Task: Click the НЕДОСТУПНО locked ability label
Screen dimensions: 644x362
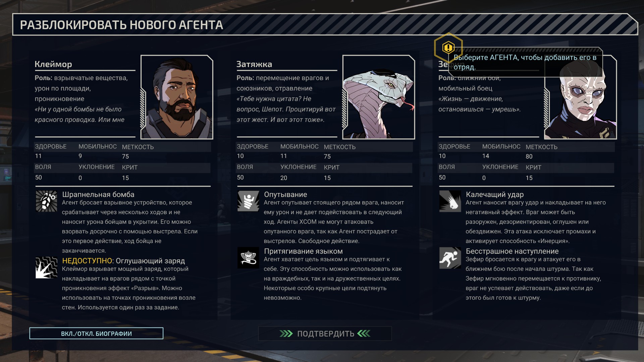Action: (87, 261)
